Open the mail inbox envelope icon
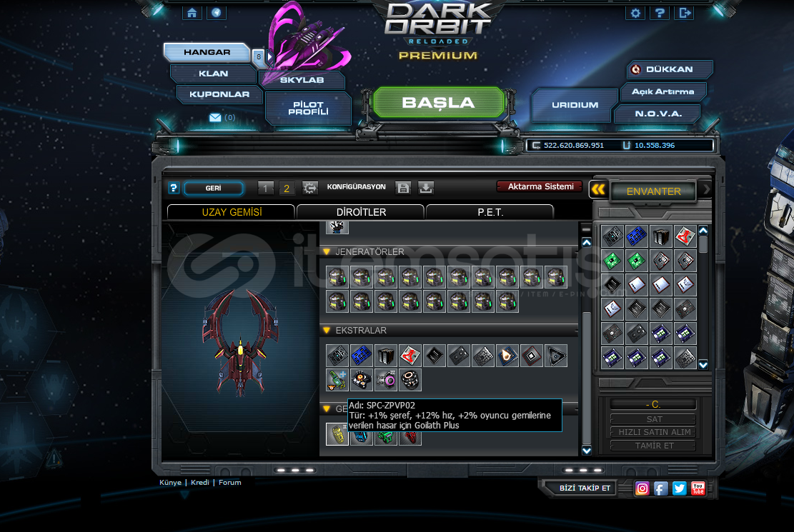 (215, 117)
